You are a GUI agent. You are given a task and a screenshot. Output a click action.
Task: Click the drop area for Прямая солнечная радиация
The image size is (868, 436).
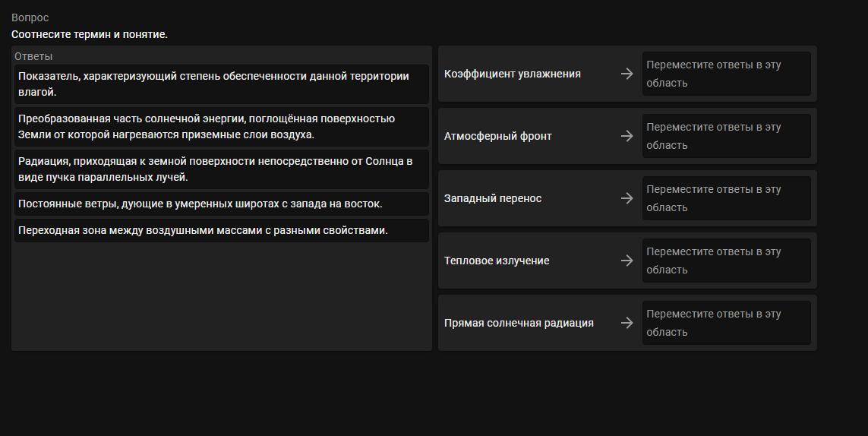tap(726, 323)
